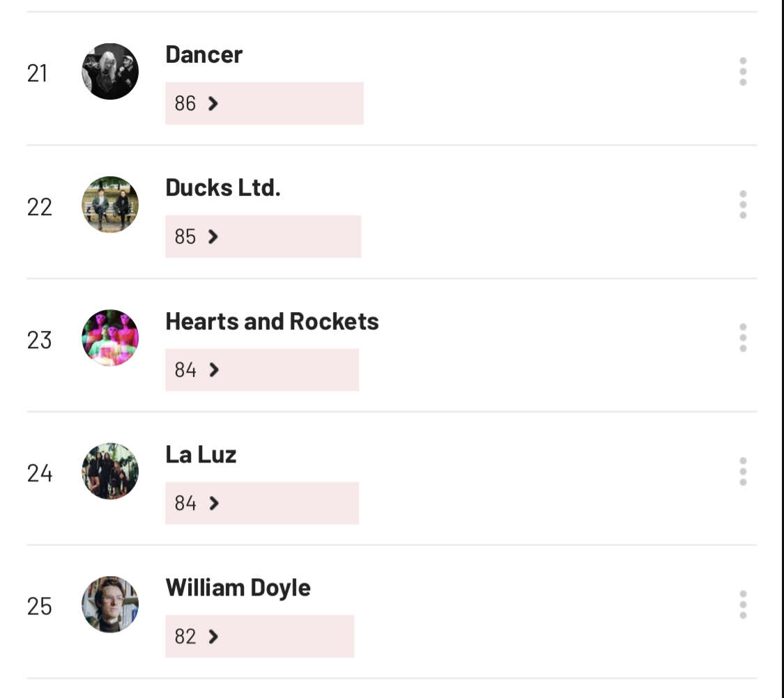This screenshot has width=784, height=698.
Task: Expand William Doyle's 82 score chevron
Action: (x=213, y=637)
